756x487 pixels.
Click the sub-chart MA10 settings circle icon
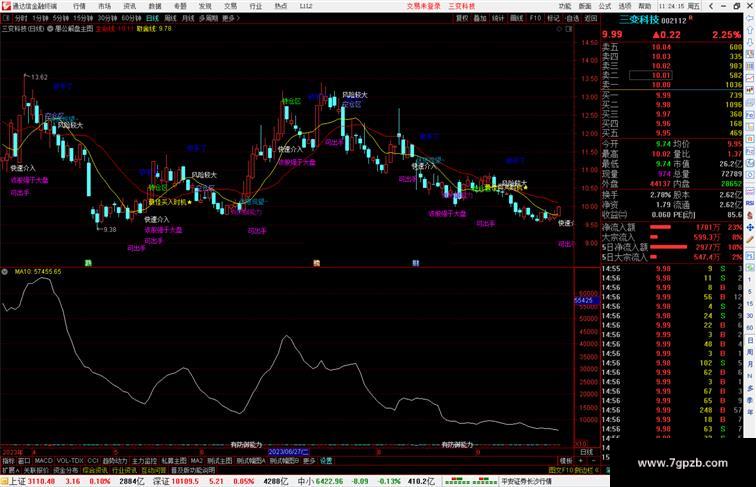click(x=4, y=272)
